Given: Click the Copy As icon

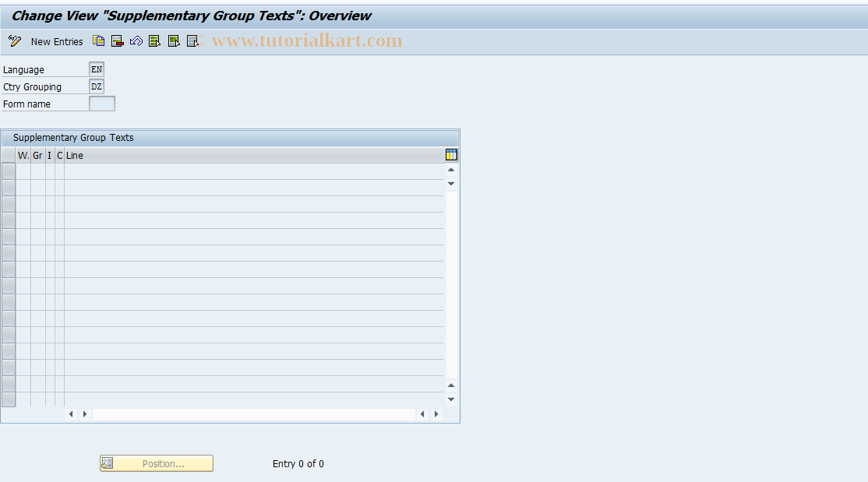Looking at the screenshot, I should [98, 41].
